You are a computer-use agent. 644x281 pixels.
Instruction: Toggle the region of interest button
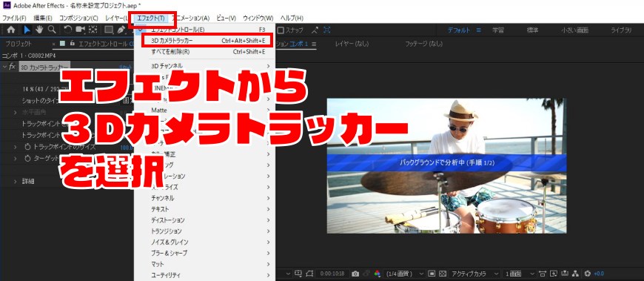pos(432,274)
